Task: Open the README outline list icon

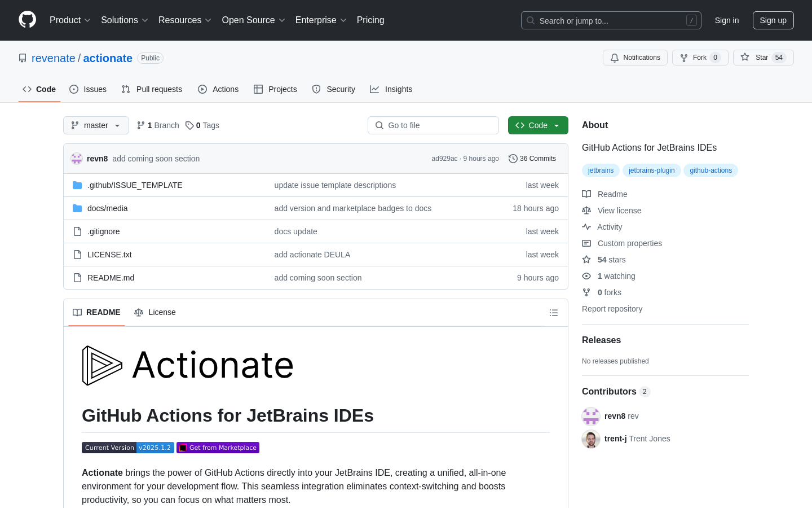Action: (x=554, y=313)
